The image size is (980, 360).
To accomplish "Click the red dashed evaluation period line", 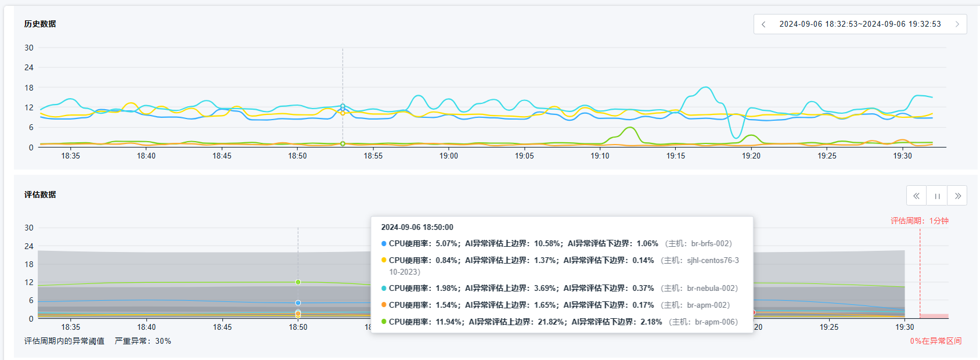I will pyautogui.click(x=920, y=273).
